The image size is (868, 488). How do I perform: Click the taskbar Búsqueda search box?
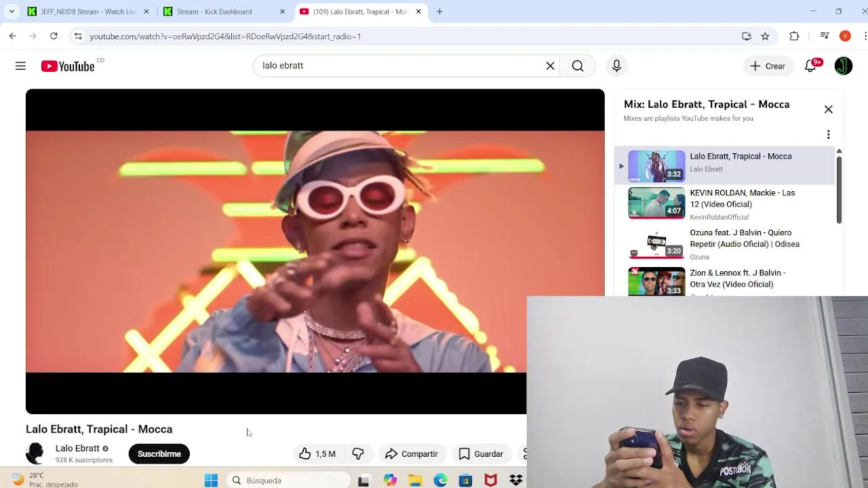point(290,481)
